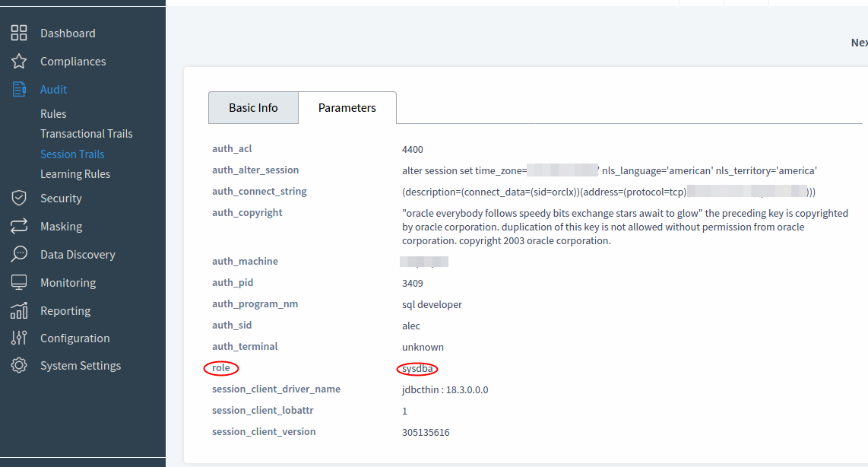Open the Rules section under Audit
This screenshot has width=868, height=467.
[53, 113]
